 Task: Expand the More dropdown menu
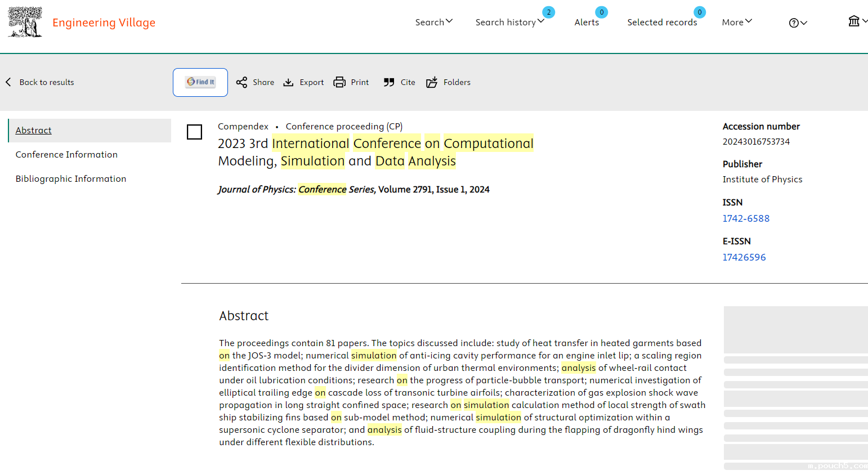click(736, 22)
